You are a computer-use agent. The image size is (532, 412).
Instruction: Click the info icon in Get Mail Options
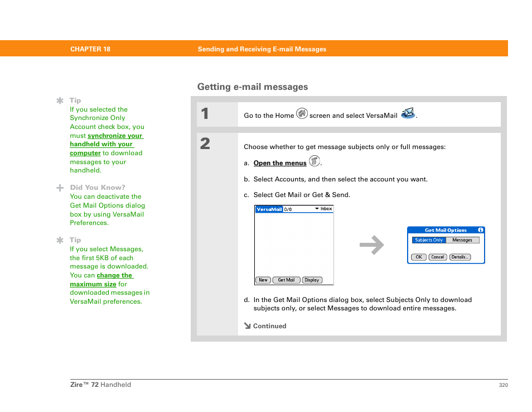481,230
